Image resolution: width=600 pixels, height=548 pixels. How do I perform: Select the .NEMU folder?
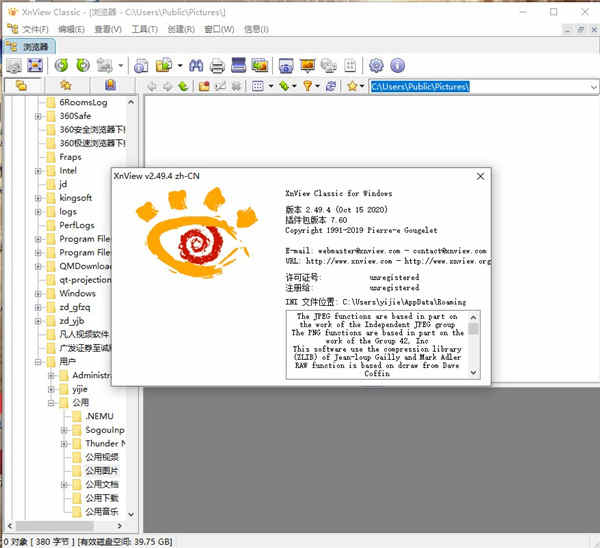pos(99,416)
